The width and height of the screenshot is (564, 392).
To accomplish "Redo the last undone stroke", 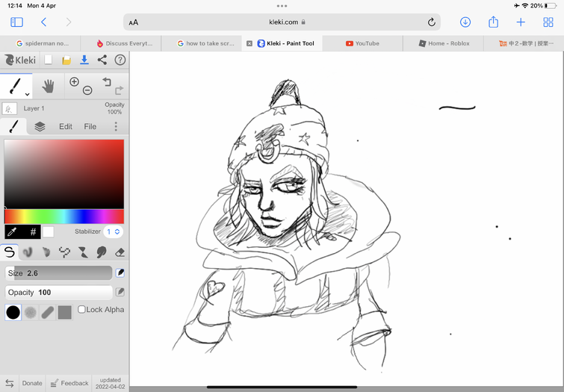I will coord(120,90).
